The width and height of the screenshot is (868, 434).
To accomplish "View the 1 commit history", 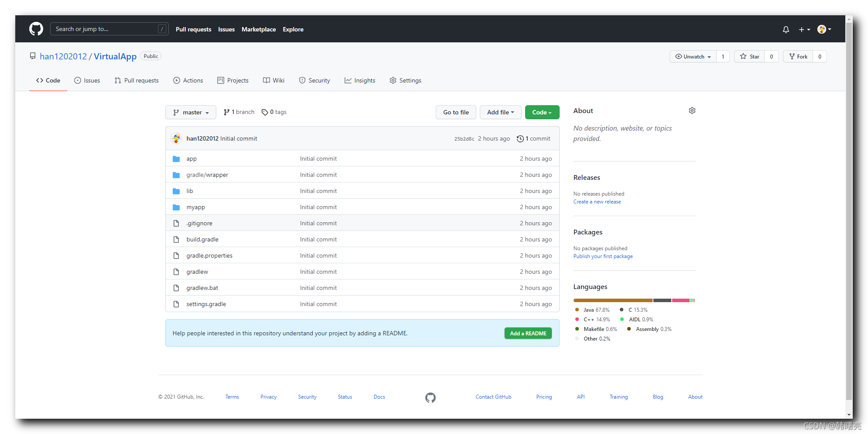I will point(533,138).
